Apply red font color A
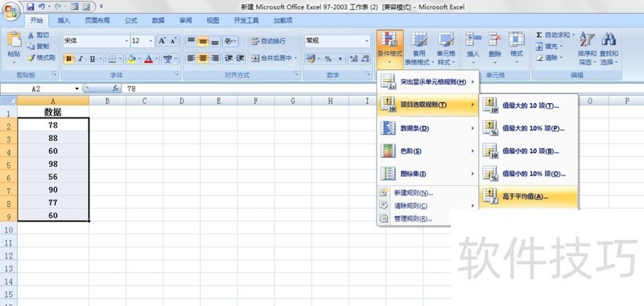This screenshot has height=306, width=644. [148, 59]
